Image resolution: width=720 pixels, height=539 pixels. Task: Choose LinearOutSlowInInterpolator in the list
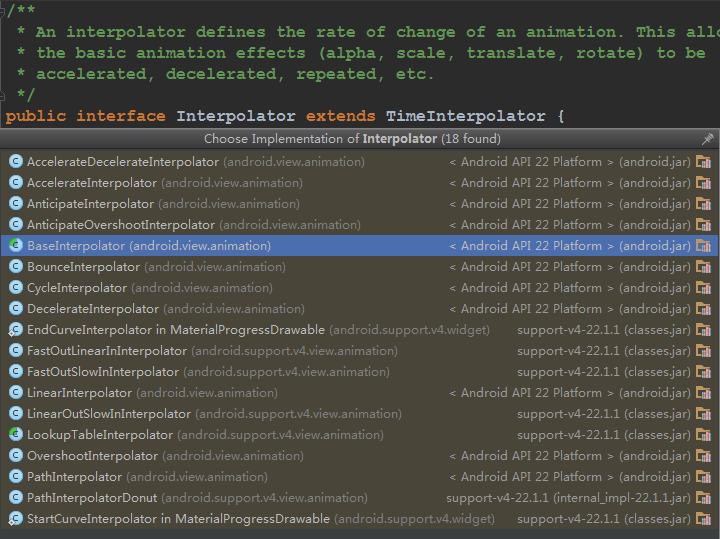click(x=108, y=414)
